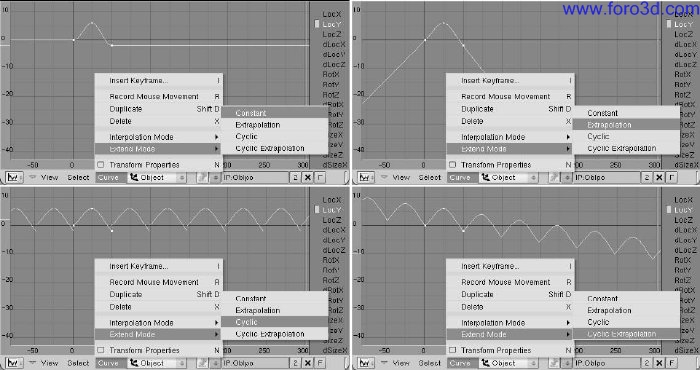Expand Interpolation Mode submenu in bottom-right menu

tap(510, 323)
